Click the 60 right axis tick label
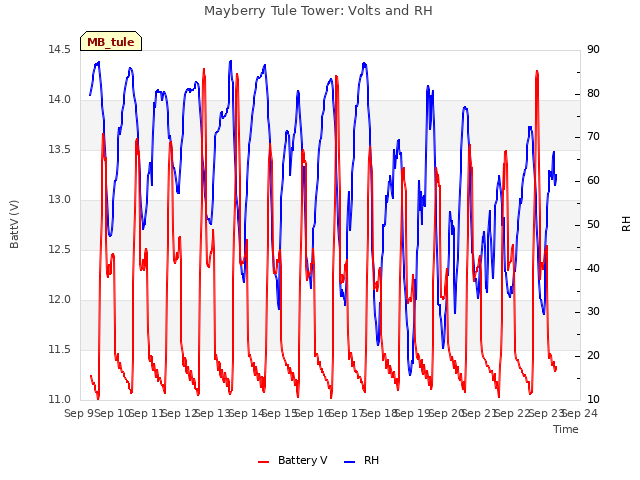The height and width of the screenshot is (480, 640). (x=593, y=181)
